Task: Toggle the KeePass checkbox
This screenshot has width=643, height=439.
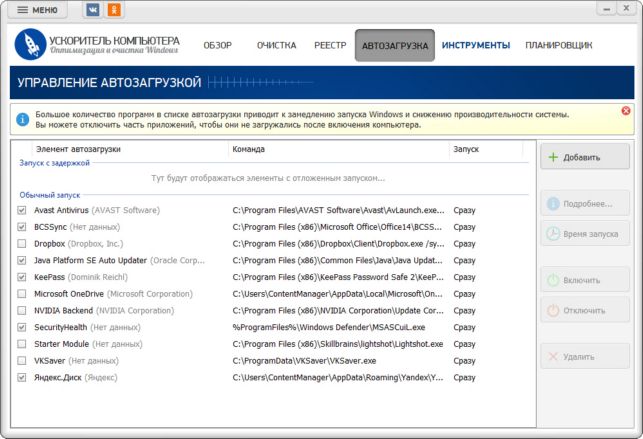Action: click(x=22, y=277)
